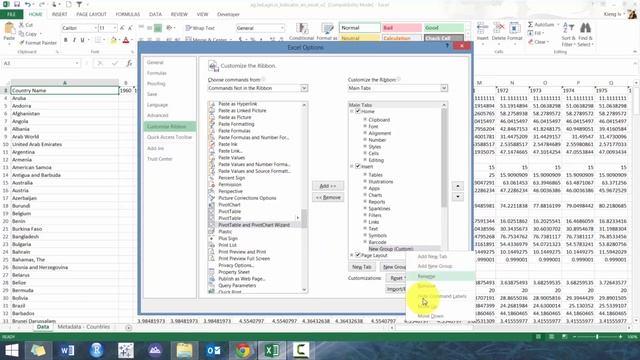Open the FORMULAS ribbon tab
Viewport: 640px width, 360px height.
click(128, 14)
